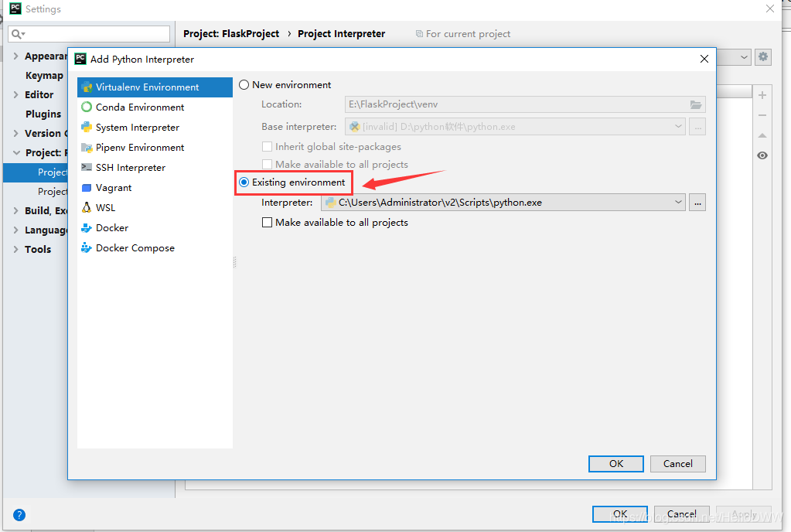Screen dimensions: 791x532
Task: Click the Conda green circle icon
Action: click(87, 107)
